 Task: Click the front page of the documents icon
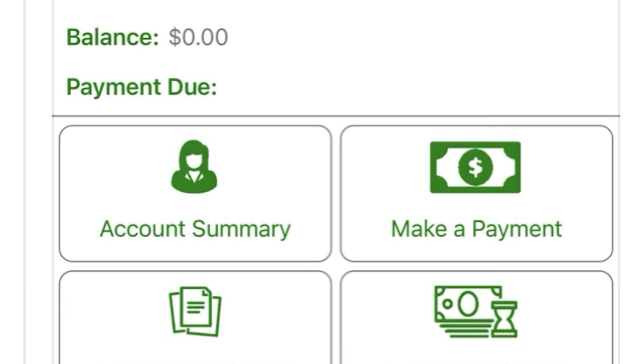pos(196,307)
